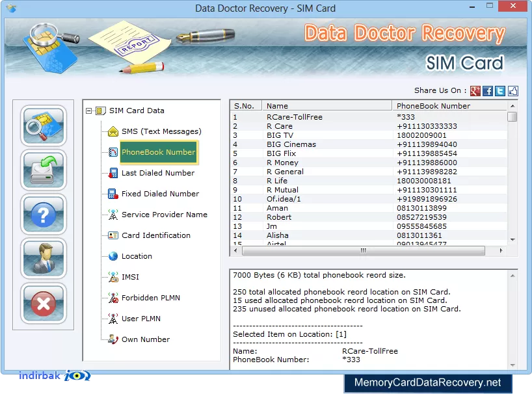This screenshot has width=532, height=394.
Task: Select SMS (Text Messages) tree item
Action: 161,131
